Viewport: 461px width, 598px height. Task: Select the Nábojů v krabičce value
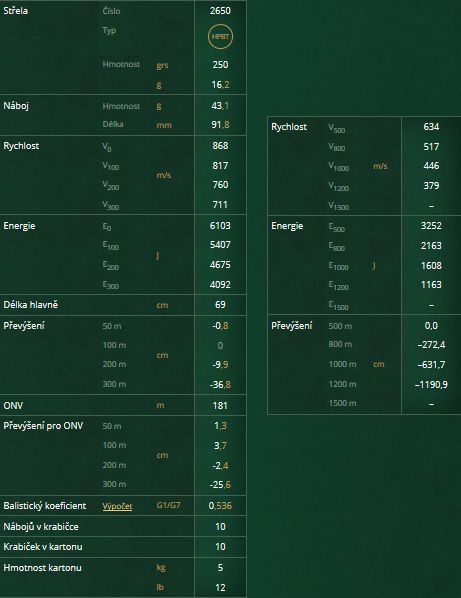(x=220, y=527)
